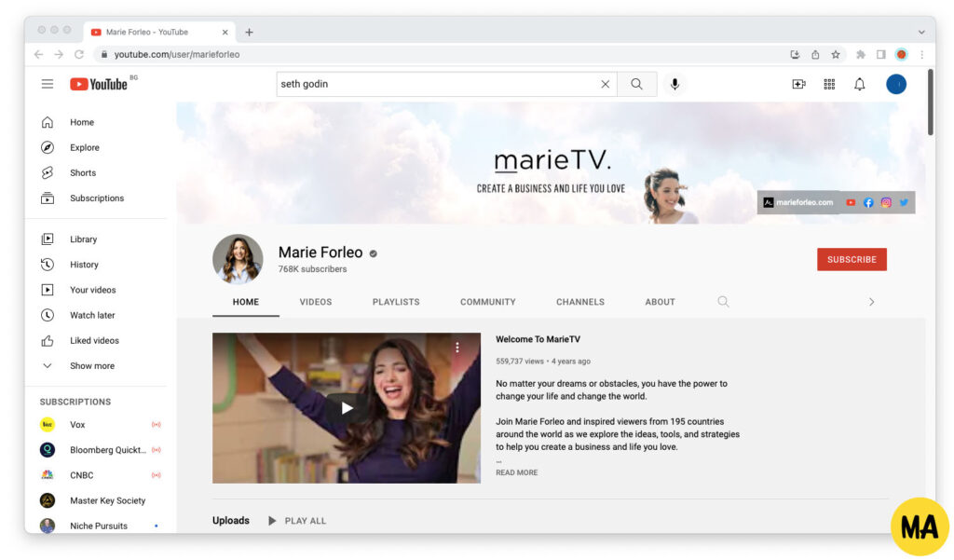Search within the channel via magnifier icon

pyautogui.click(x=723, y=302)
